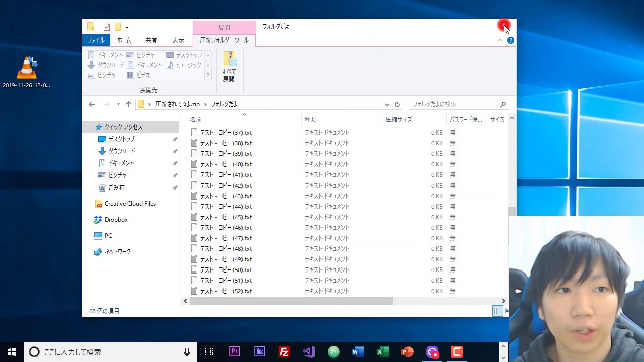Open recent locations dropdown arrow
Screen dimensions: 644x362
click(118, 104)
